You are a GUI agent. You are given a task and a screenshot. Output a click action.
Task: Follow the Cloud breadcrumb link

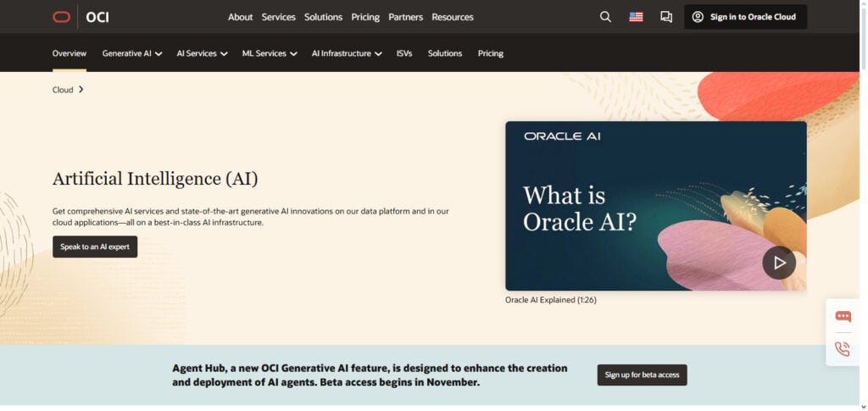63,90
